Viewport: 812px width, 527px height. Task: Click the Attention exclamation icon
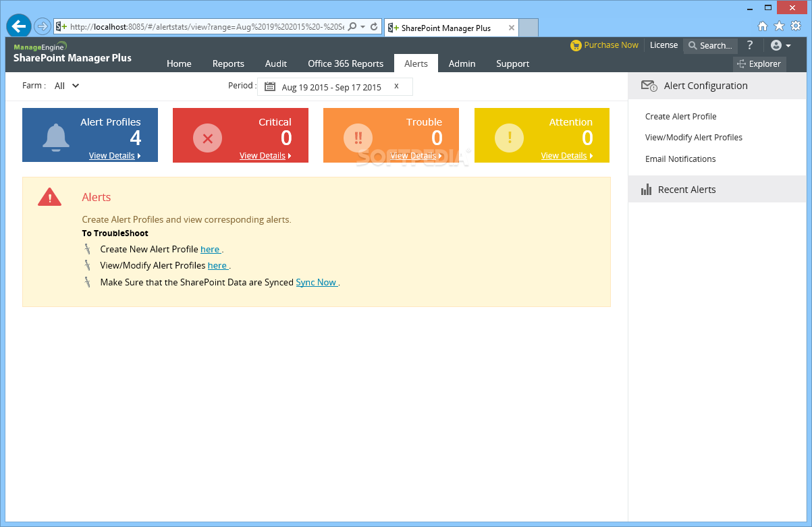click(509, 138)
